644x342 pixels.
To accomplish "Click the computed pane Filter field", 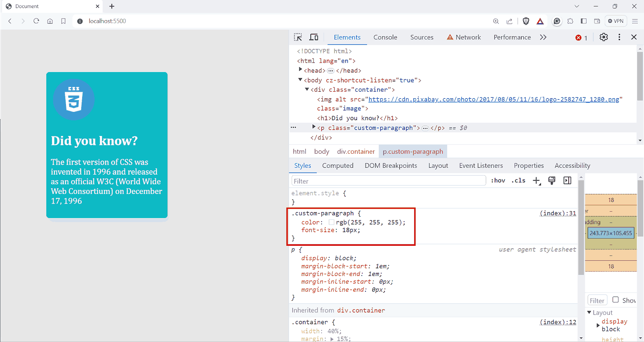I will coord(597,300).
